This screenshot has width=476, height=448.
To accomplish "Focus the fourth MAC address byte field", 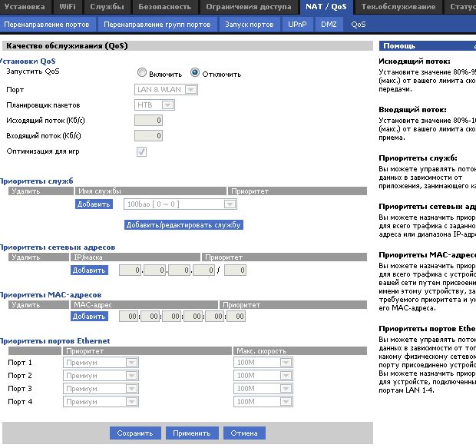I will point(193,317).
